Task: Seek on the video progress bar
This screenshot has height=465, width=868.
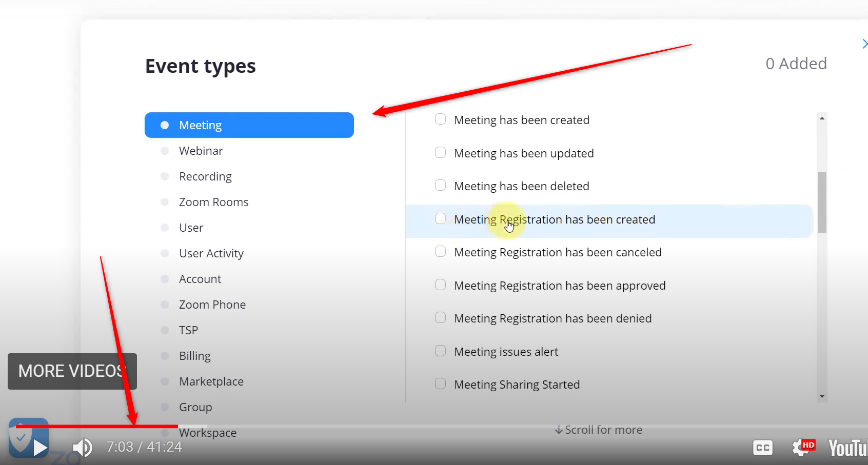Action: coord(441,426)
